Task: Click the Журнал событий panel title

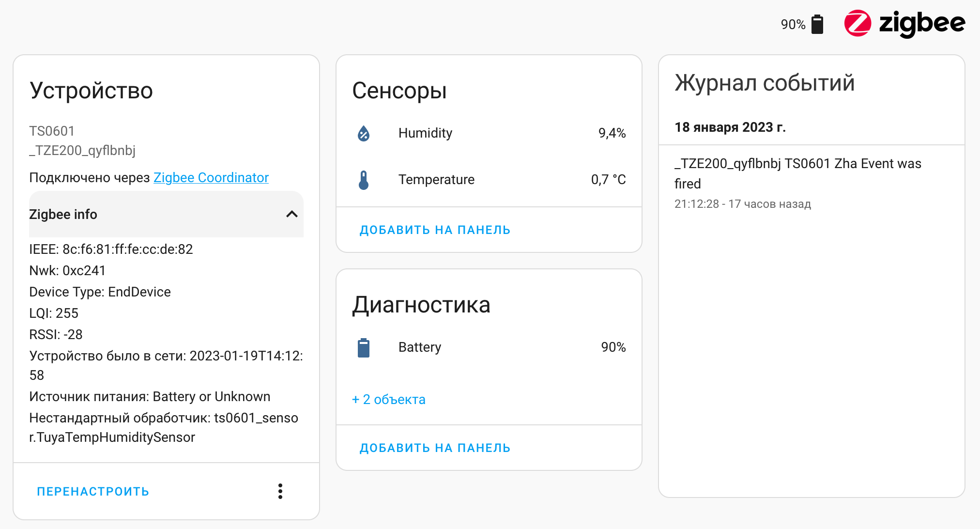Action: tap(765, 83)
